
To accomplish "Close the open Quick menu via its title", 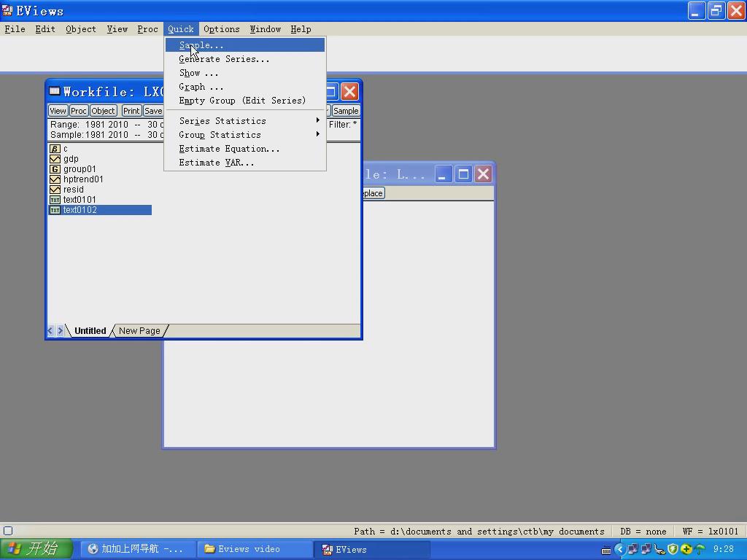I will pos(181,29).
